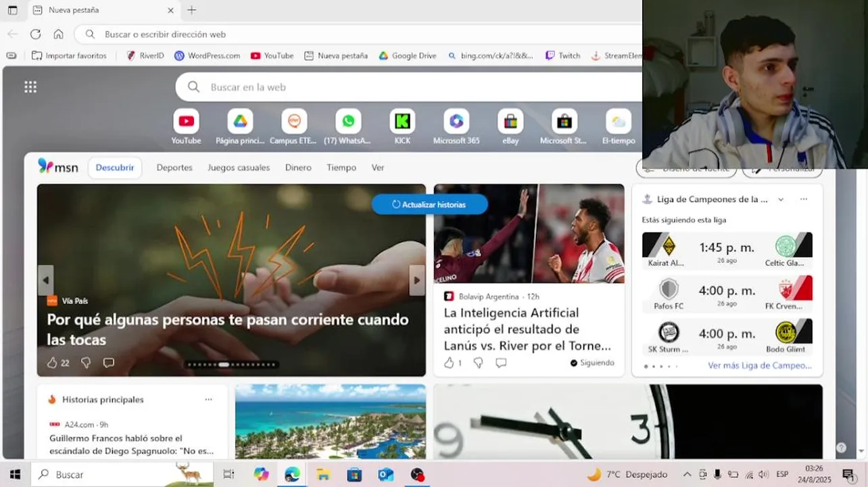Open the Microsoft 365 quick link tile
The image size is (868, 487).
[x=456, y=127]
